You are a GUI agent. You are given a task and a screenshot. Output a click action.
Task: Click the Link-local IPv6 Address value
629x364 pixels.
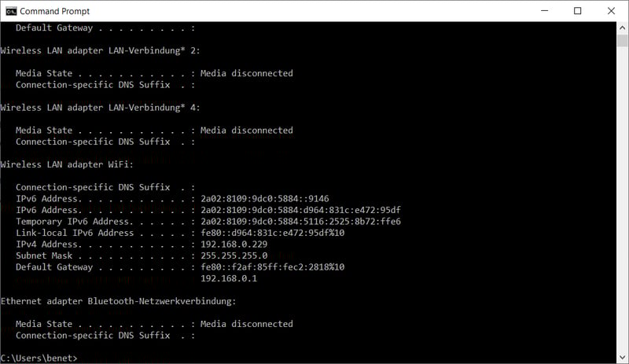pos(272,233)
